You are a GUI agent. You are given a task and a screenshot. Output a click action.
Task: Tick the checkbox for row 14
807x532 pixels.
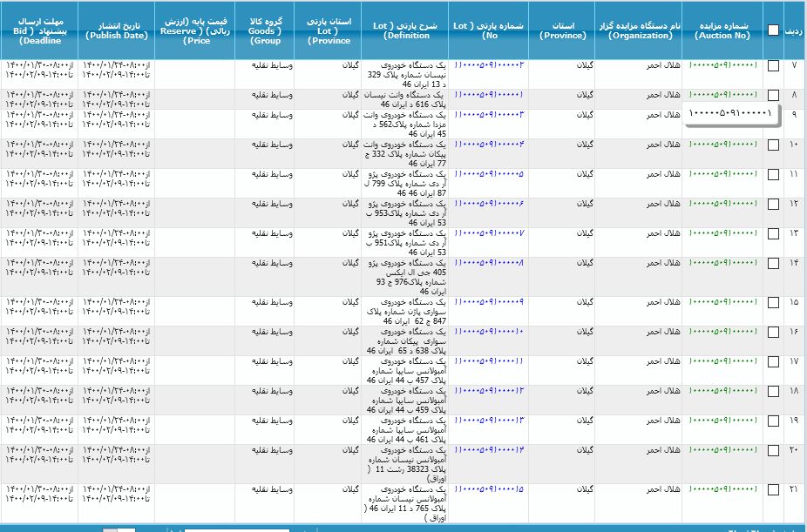[773, 263]
